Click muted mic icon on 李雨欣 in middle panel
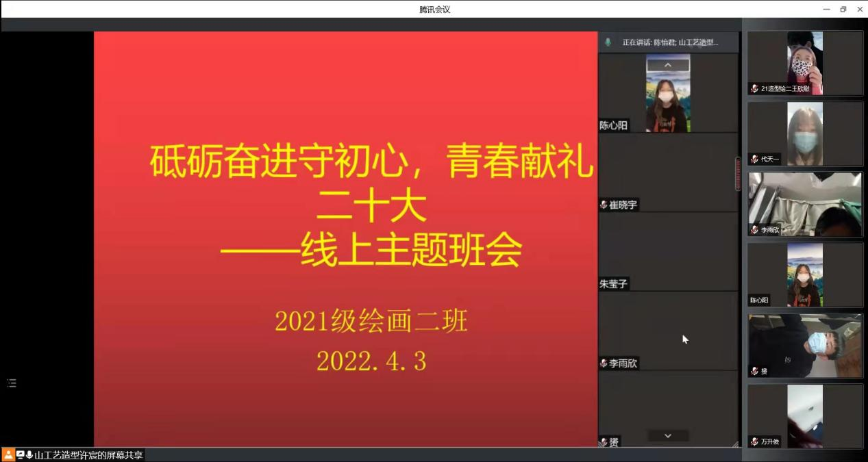Viewport: 868px width, 462px height. pyautogui.click(x=604, y=363)
